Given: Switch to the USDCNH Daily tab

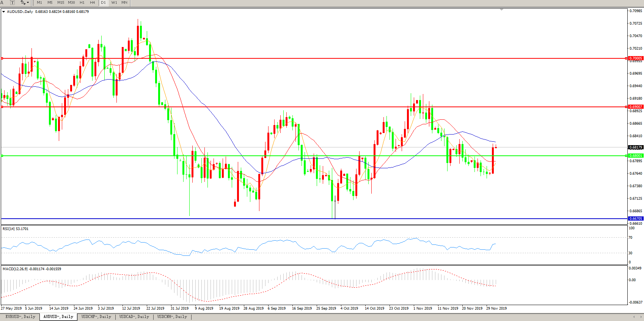Looking at the screenshot, I should 172,317.
